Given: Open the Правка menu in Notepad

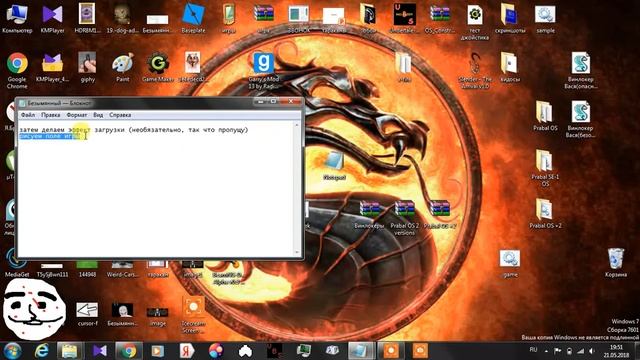Looking at the screenshot, I should pos(51,115).
